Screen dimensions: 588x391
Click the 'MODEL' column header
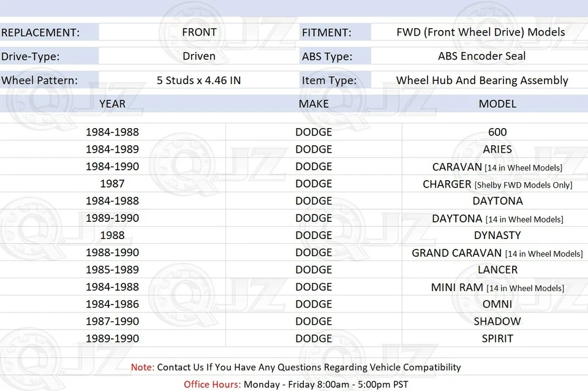[x=497, y=104]
